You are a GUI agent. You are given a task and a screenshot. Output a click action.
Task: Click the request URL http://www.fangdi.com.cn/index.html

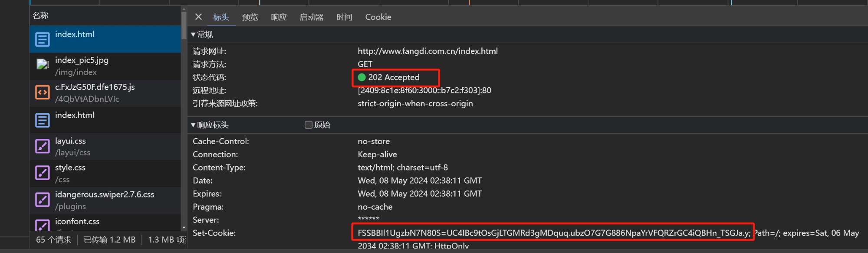pos(427,51)
